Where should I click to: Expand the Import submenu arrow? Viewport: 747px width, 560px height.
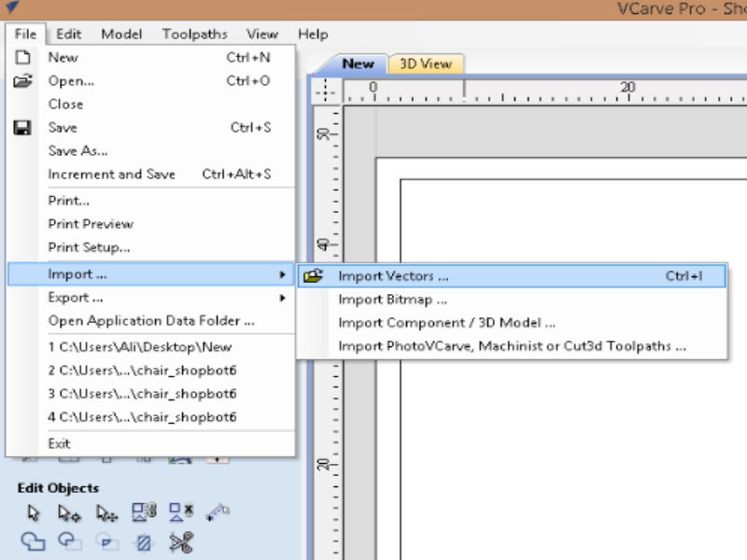(283, 274)
